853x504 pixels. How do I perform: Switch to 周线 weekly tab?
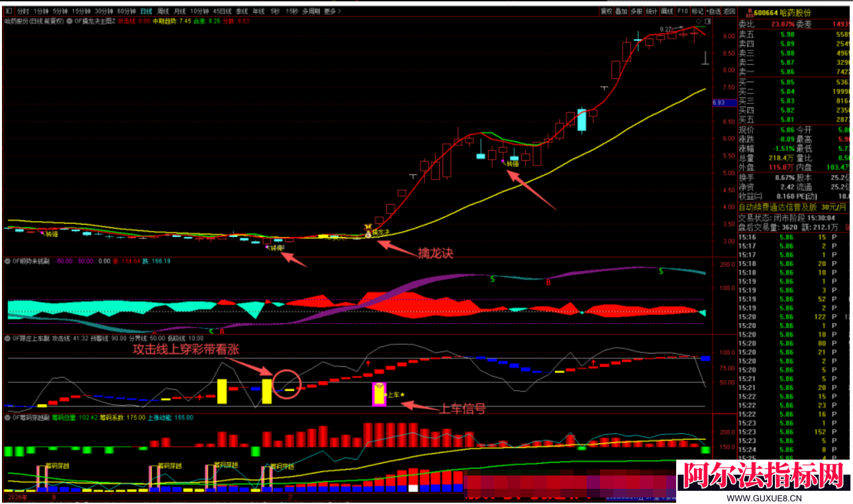163,11
